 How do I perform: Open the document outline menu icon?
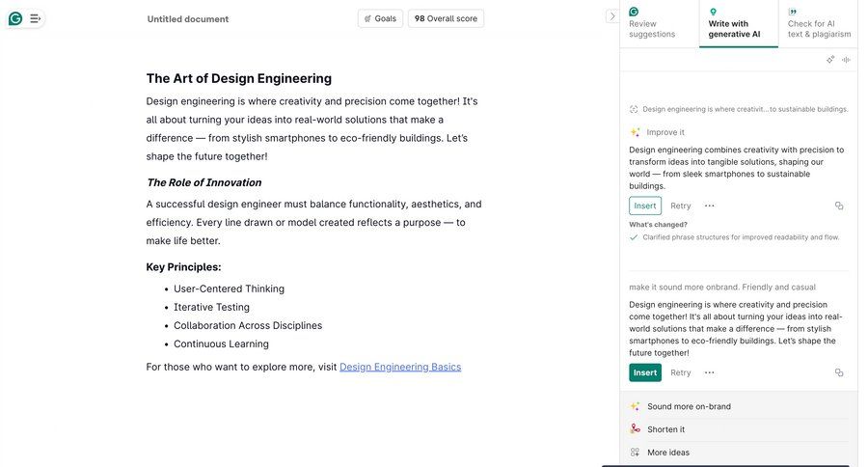point(35,19)
